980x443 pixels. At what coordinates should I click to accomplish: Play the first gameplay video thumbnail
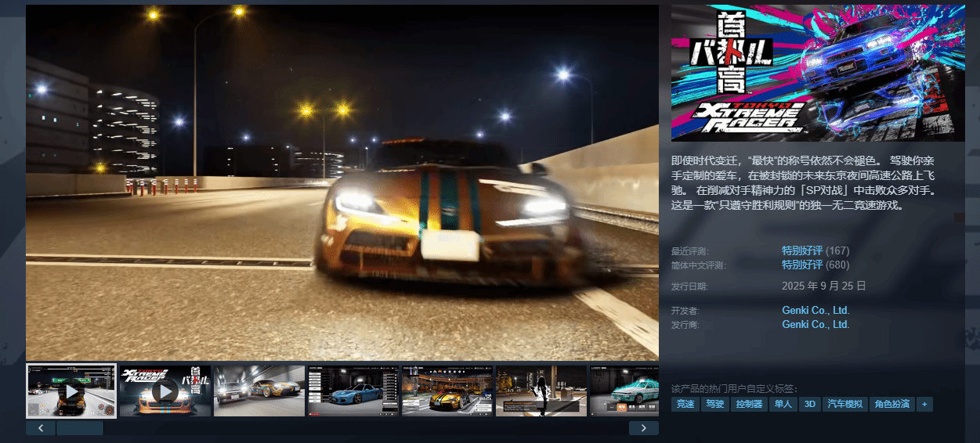click(71, 391)
